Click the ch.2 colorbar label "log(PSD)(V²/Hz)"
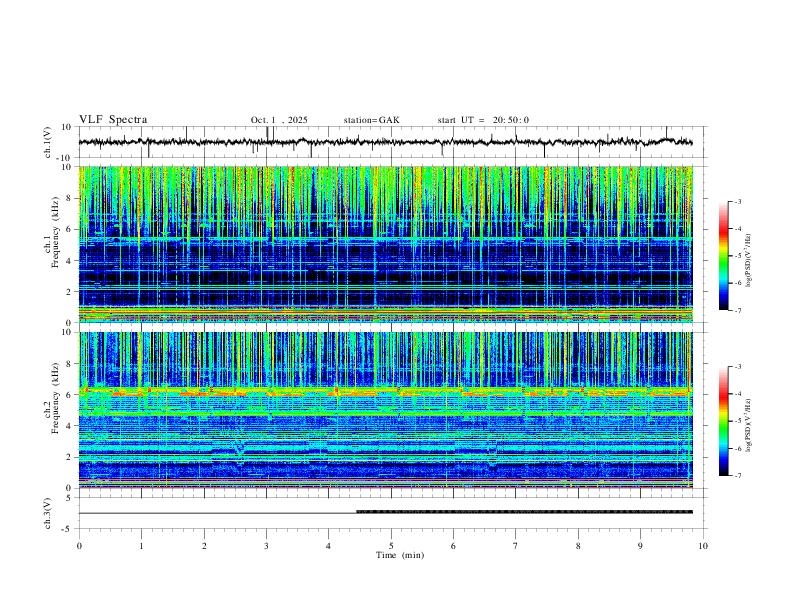792x612 pixels. pyautogui.click(x=748, y=425)
